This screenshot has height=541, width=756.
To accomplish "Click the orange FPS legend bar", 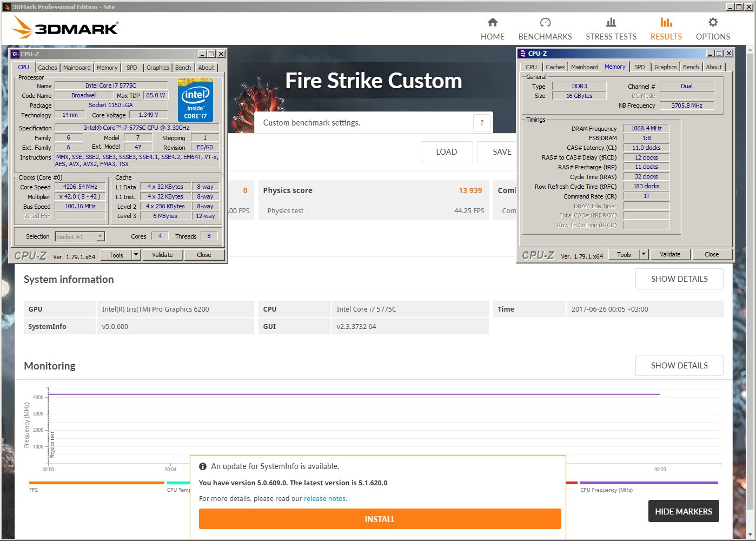I will 97,483.
